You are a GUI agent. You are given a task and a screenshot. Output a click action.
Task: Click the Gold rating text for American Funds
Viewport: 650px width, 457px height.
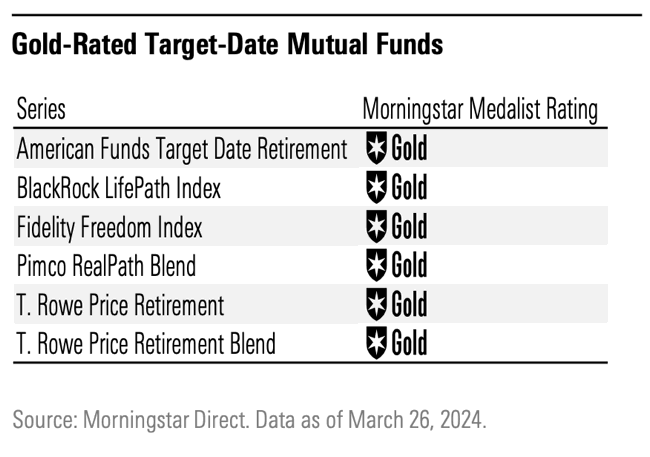(409, 148)
